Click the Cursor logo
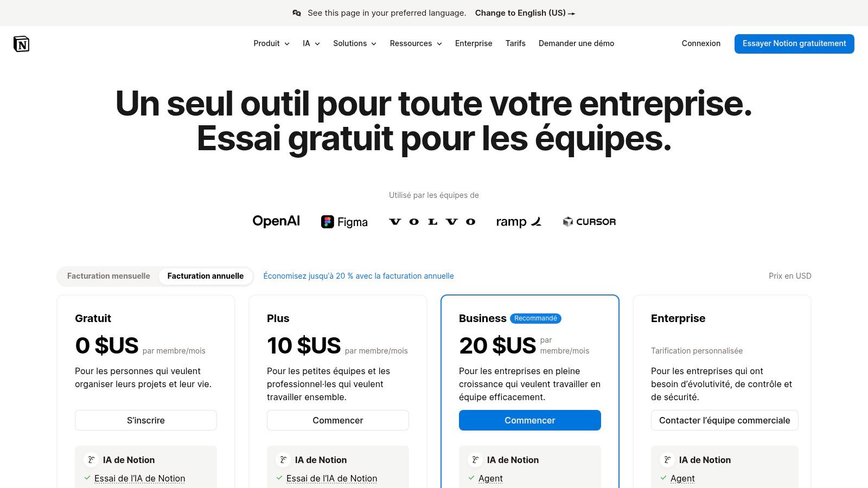 click(x=589, y=222)
